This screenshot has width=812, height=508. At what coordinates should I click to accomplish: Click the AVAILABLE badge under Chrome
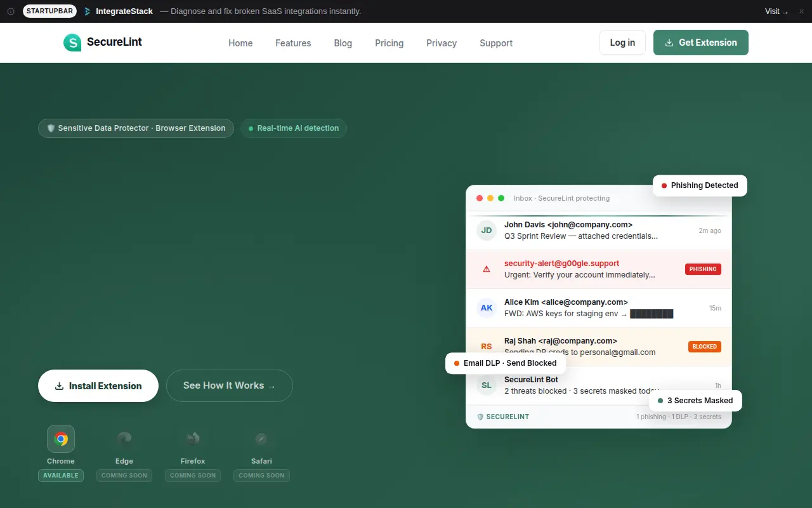61,476
